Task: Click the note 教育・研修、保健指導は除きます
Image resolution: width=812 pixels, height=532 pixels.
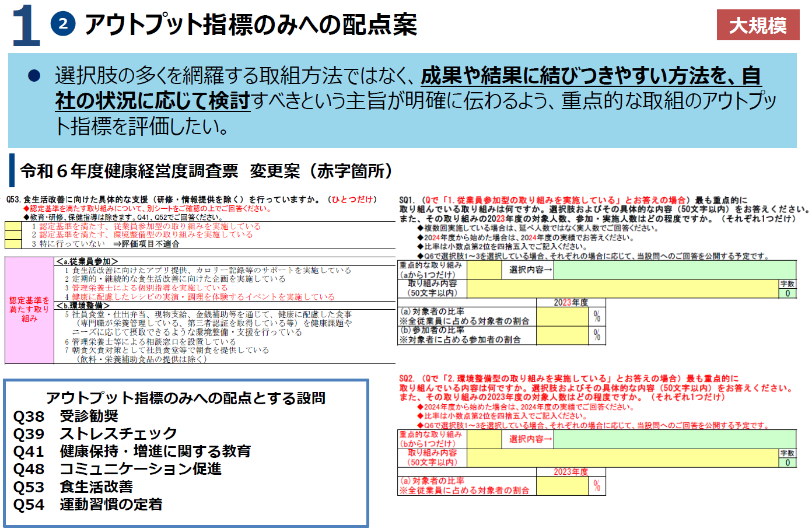Action: coord(123,217)
